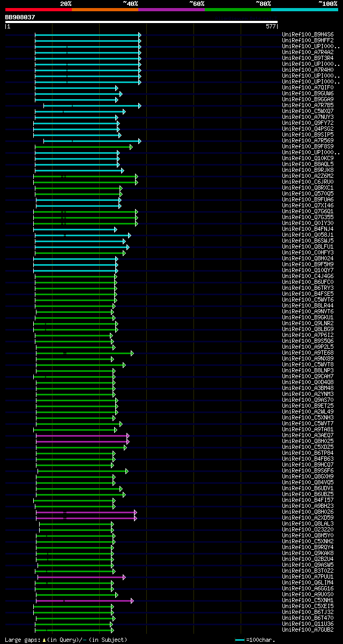Select label UniRef100_B6TJ32
This screenshot has width=343, height=644.
(x=308, y=612)
